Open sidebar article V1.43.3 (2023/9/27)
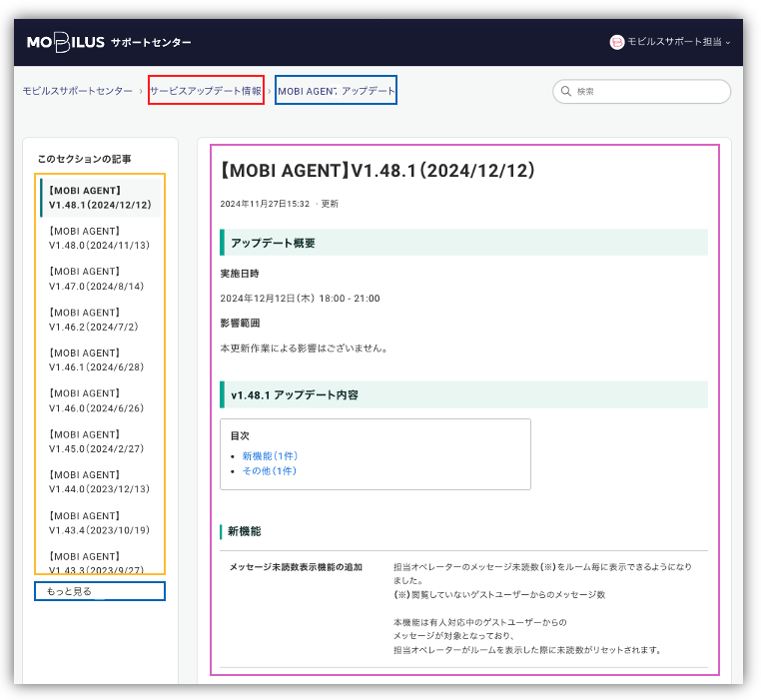The width and height of the screenshot is (761, 700). (x=97, y=562)
